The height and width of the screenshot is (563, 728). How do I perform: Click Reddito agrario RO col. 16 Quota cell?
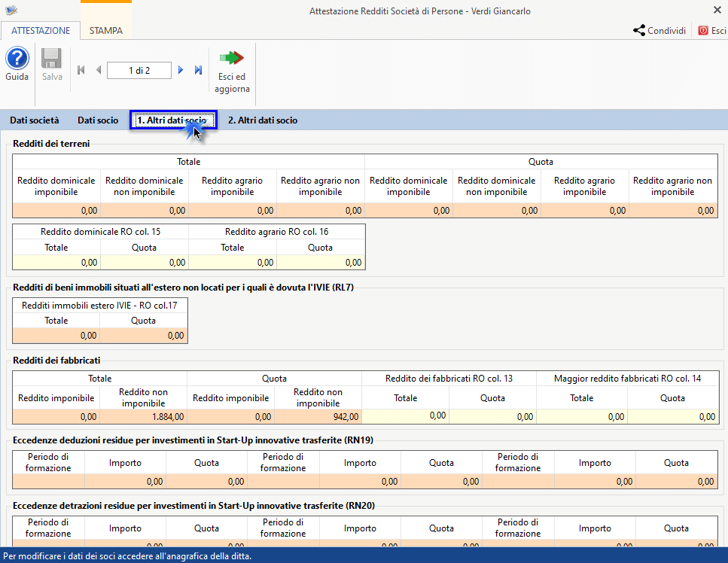tap(321, 262)
